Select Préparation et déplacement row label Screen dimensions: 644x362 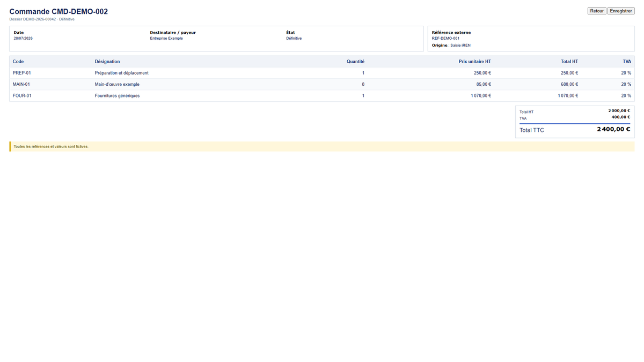pos(122,73)
